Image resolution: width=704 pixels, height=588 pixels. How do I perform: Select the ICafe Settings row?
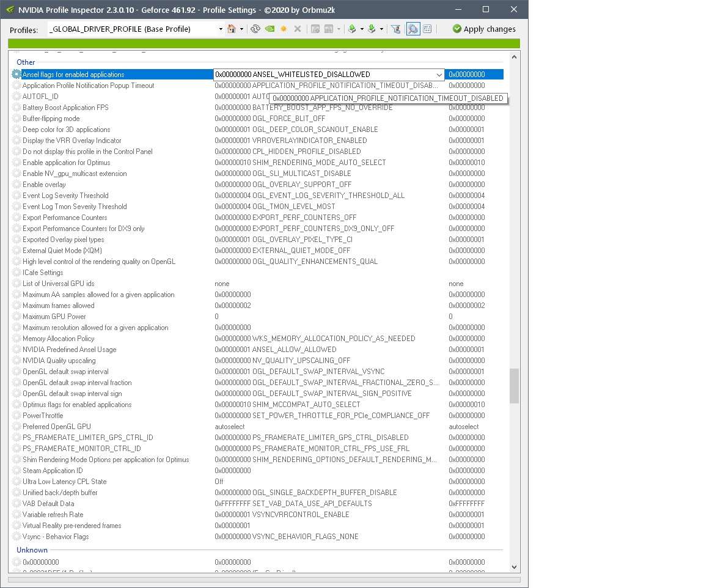tap(257, 273)
